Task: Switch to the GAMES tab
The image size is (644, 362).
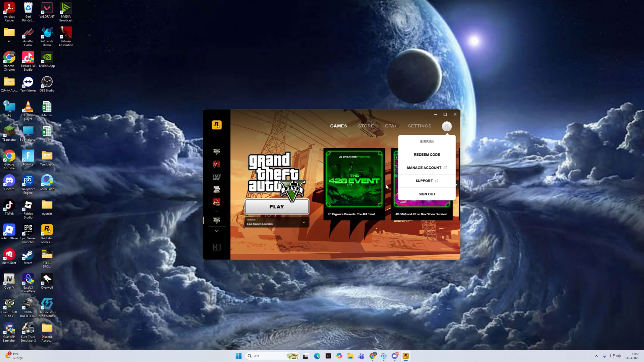Action: click(338, 126)
